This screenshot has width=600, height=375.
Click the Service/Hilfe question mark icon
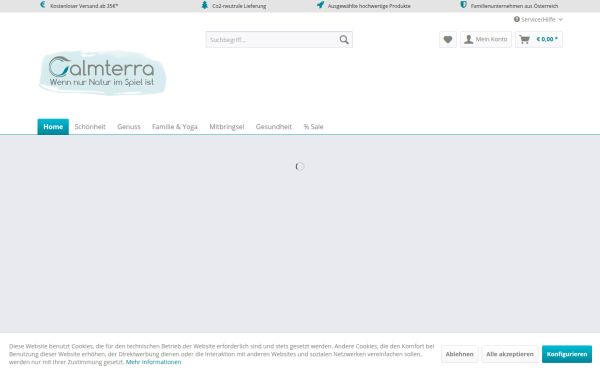(517, 19)
